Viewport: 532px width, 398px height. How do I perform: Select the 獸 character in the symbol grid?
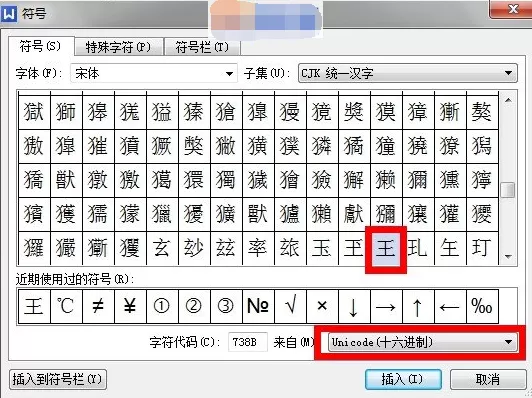[258, 214]
